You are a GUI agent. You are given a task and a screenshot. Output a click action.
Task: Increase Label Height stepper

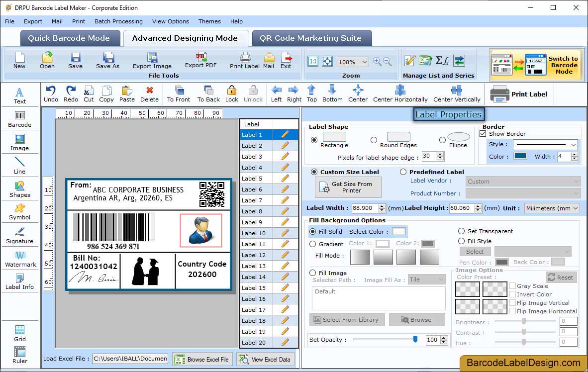point(478,205)
